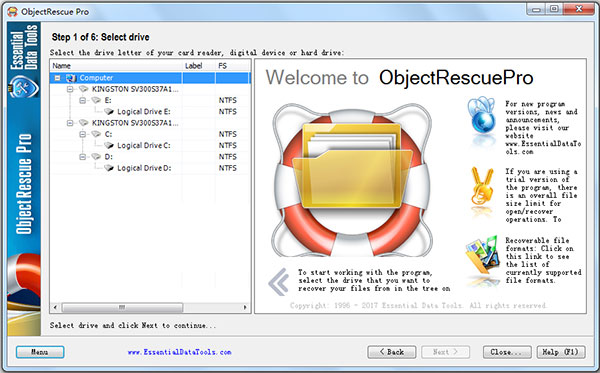
Task: Click the Label column header
Action: point(199,66)
